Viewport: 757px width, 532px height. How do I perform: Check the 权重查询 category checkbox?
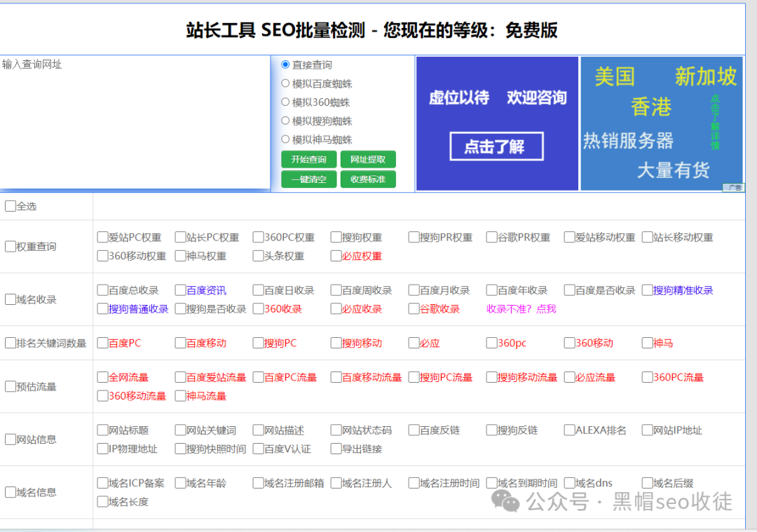(10, 246)
